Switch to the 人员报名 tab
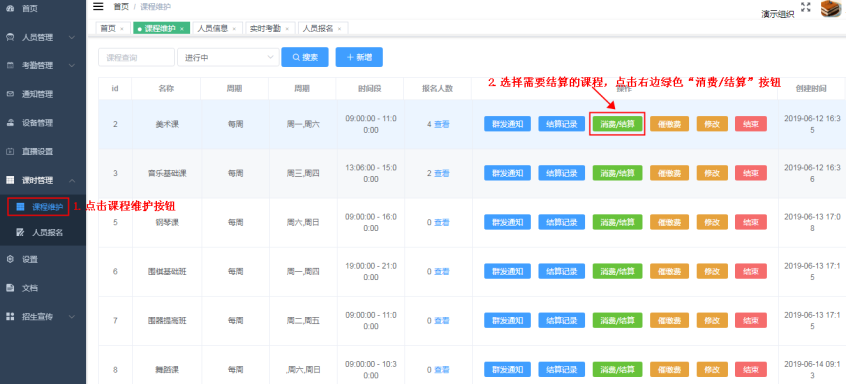This screenshot has height=384, width=846. [x=322, y=28]
